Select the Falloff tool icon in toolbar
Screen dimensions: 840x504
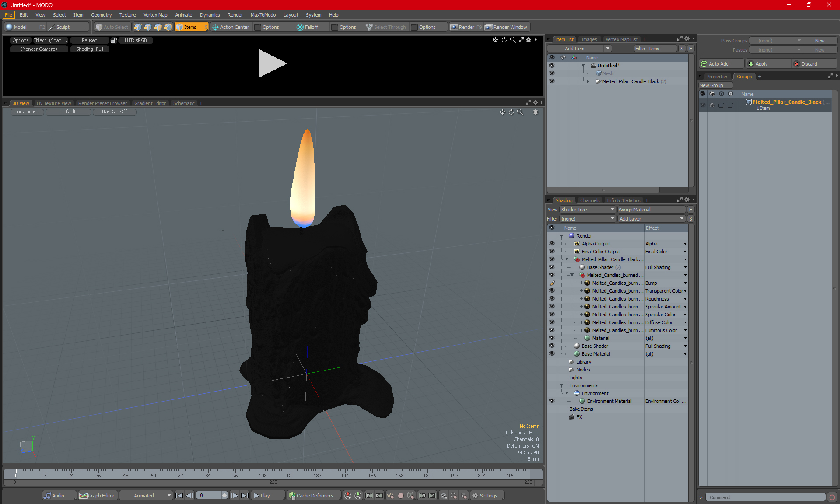coord(300,27)
